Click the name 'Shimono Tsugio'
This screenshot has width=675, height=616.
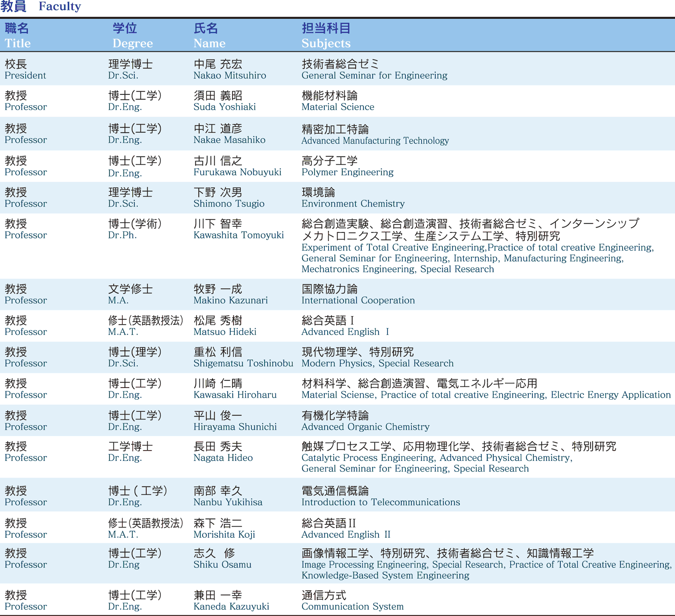[229, 204]
